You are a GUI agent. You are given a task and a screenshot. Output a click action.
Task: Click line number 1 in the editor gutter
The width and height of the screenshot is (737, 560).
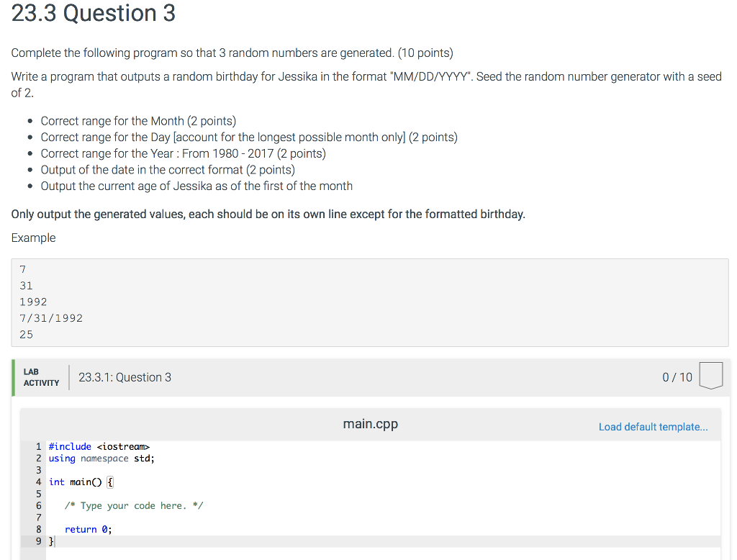tap(38, 446)
